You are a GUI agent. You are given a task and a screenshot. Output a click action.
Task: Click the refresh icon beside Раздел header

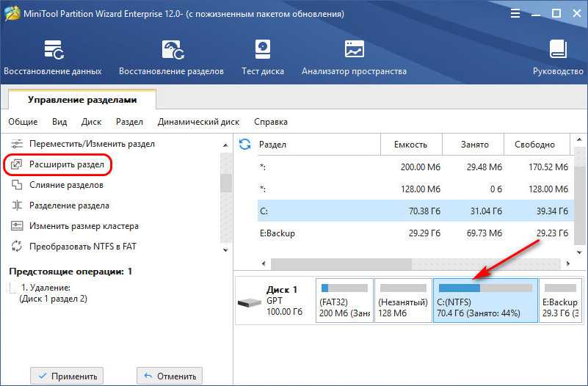coord(245,144)
